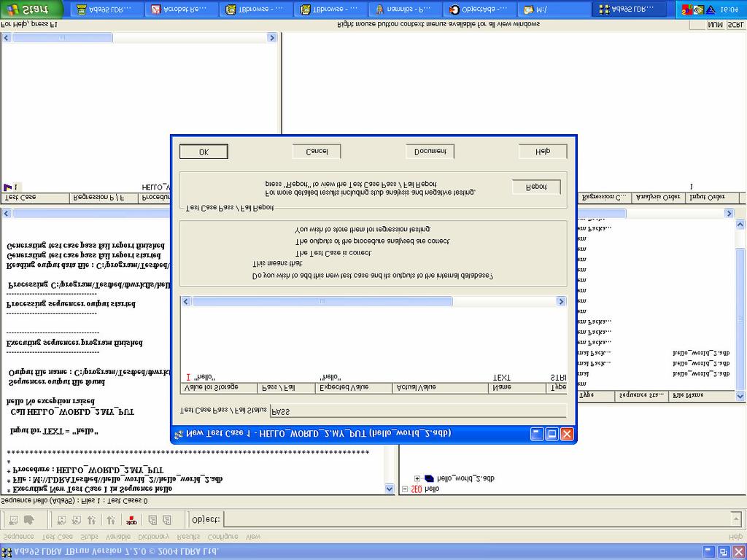The width and height of the screenshot is (747, 560).
Task: Expand the hello_world_2.adb tree node
Action: coord(417,478)
